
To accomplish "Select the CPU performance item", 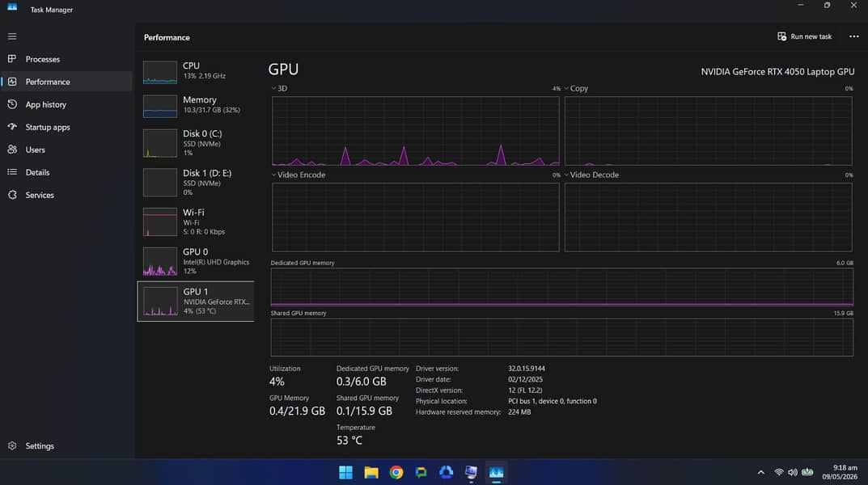I will click(196, 72).
